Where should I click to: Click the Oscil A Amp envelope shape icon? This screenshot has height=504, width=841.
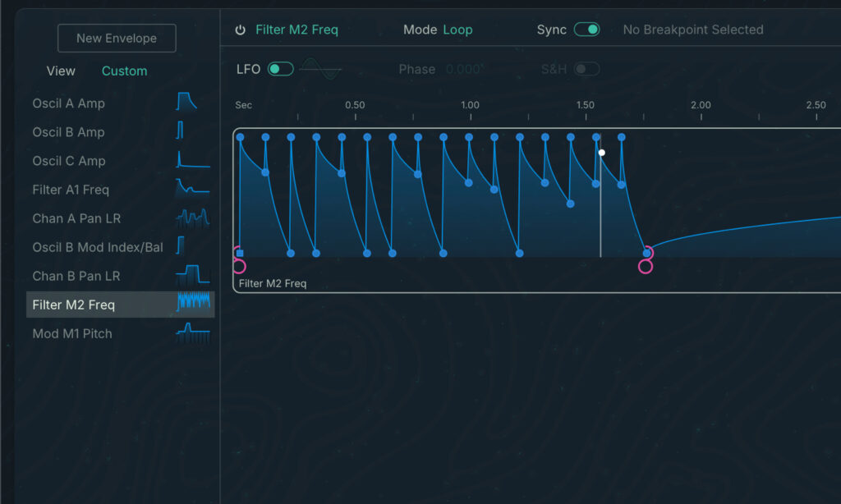(187, 101)
